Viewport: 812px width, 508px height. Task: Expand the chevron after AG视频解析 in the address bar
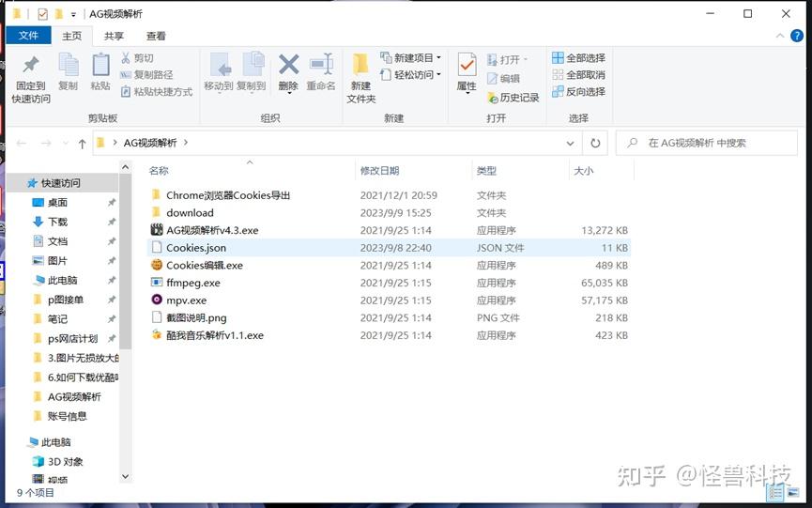tap(185, 143)
